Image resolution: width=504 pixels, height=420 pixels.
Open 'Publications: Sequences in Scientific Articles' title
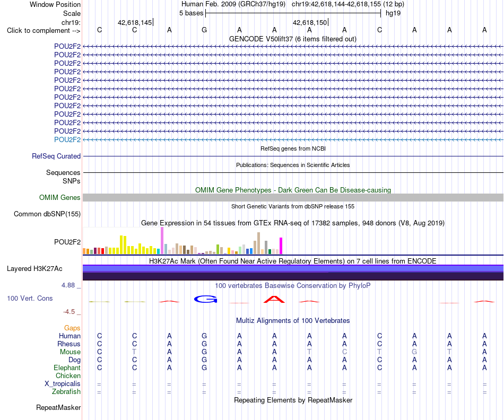(293, 165)
